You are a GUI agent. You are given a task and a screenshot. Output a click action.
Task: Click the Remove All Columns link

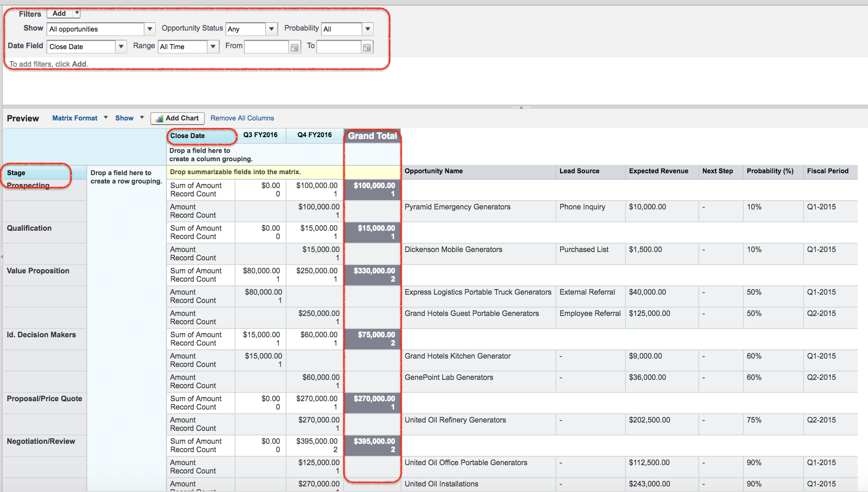242,118
